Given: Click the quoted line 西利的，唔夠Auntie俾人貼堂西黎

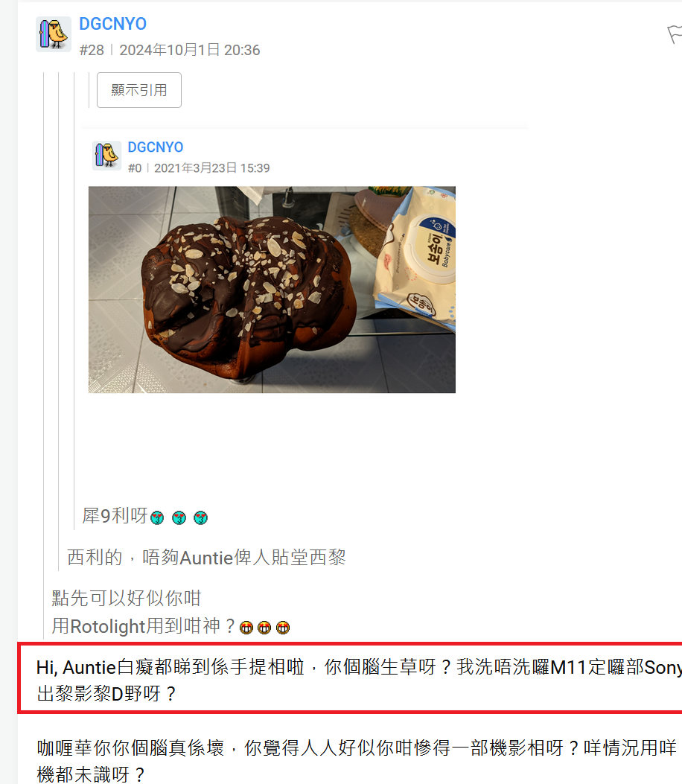Looking at the screenshot, I should pyautogui.click(x=206, y=557).
